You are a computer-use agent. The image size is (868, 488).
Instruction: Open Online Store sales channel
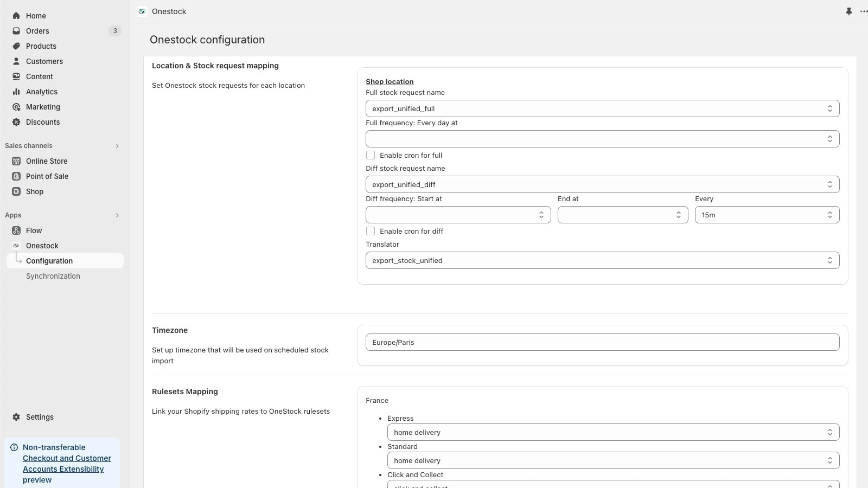(65, 161)
